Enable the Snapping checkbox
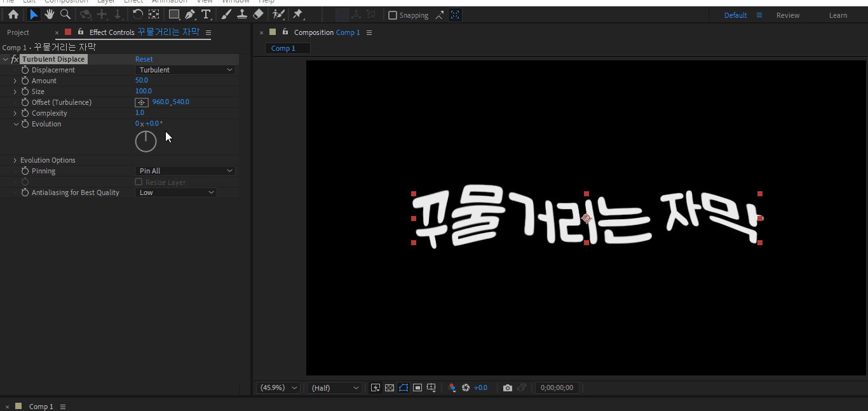Image resolution: width=868 pixels, height=411 pixels. click(x=392, y=15)
